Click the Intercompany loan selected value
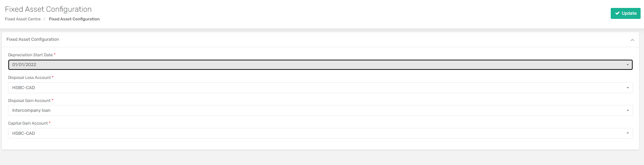644x165 pixels. coord(31,110)
